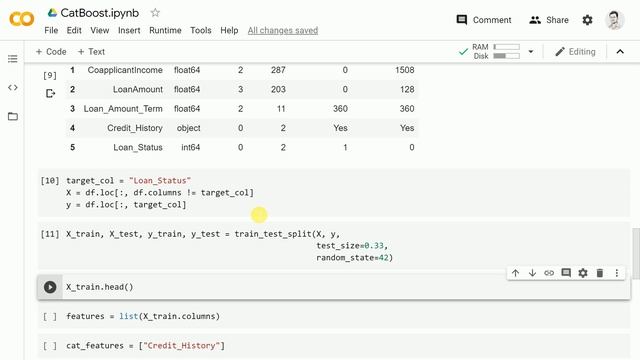
Task: Open the Help menu
Action: coord(229,30)
